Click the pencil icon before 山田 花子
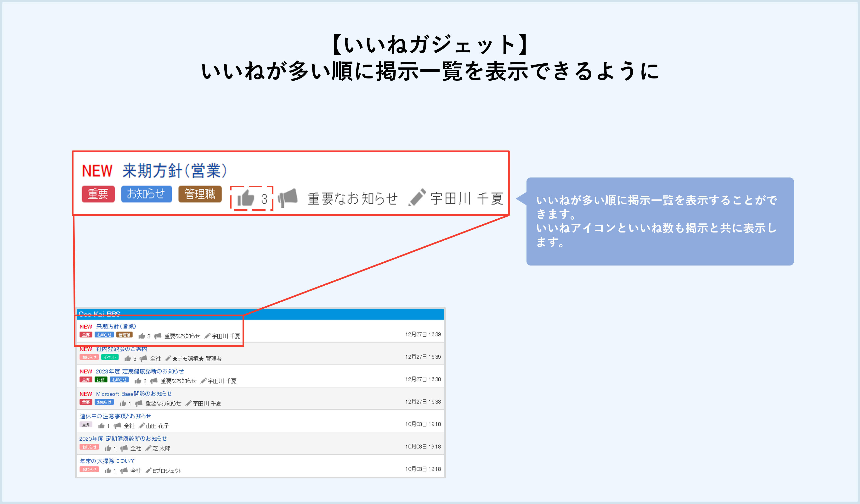 pos(142,426)
